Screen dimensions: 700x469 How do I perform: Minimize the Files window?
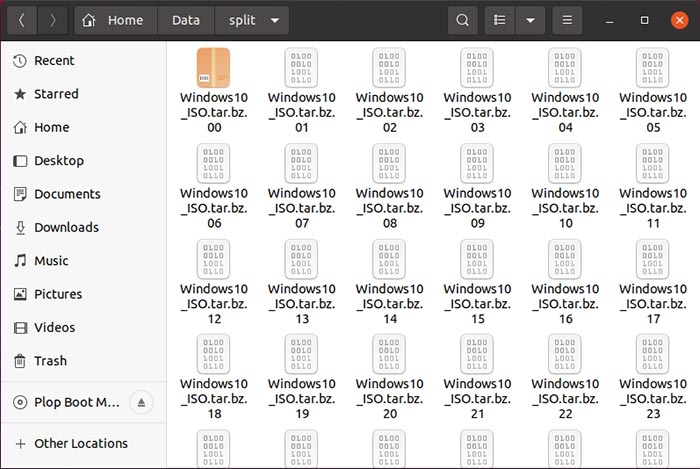point(609,21)
